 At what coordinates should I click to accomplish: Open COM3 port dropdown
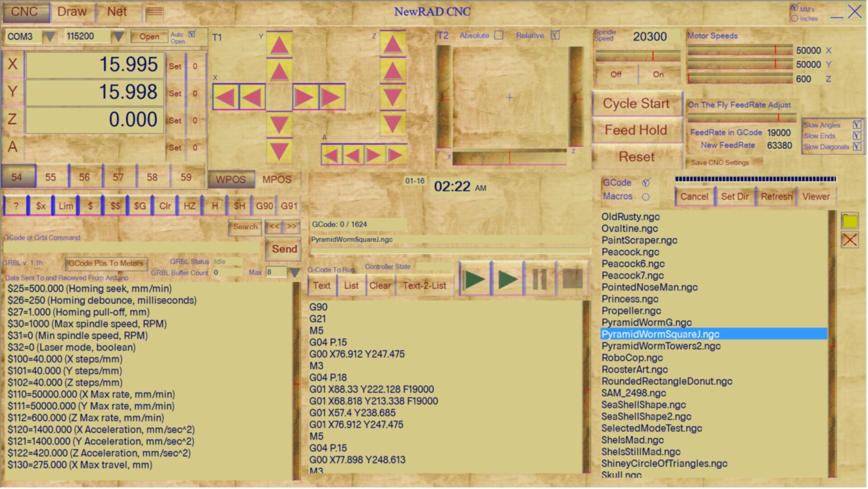tap(49, 36)
